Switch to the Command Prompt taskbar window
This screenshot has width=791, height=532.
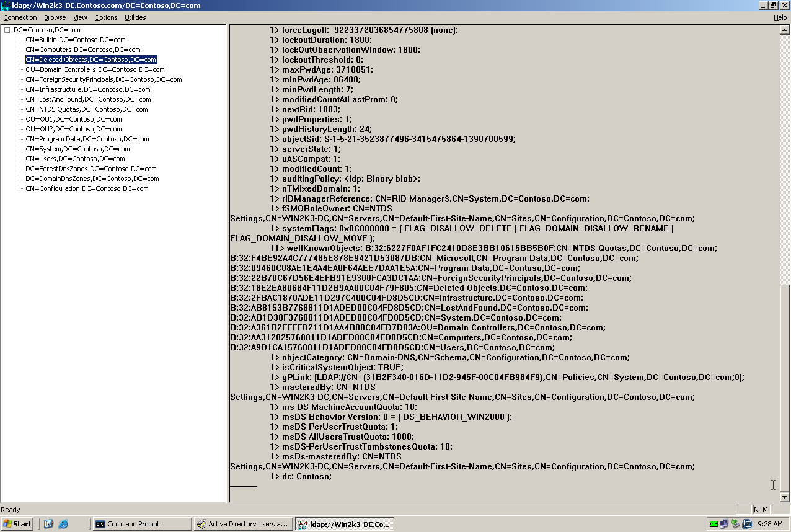(x=141, y=523)
